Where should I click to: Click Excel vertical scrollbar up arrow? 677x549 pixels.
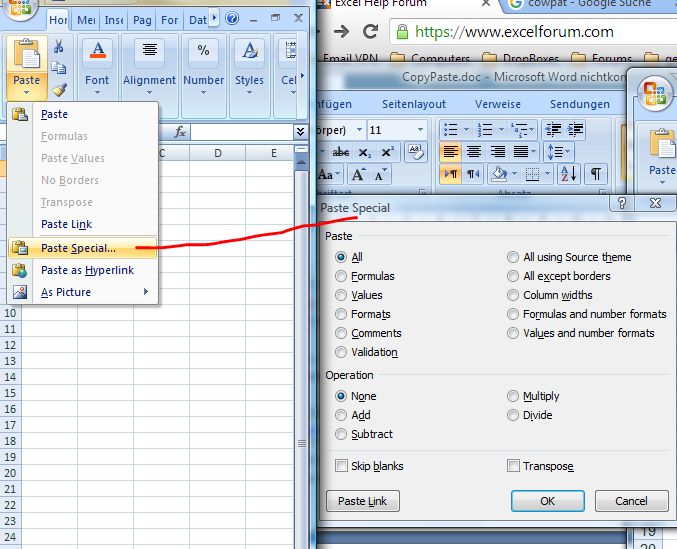pos(301,162)
